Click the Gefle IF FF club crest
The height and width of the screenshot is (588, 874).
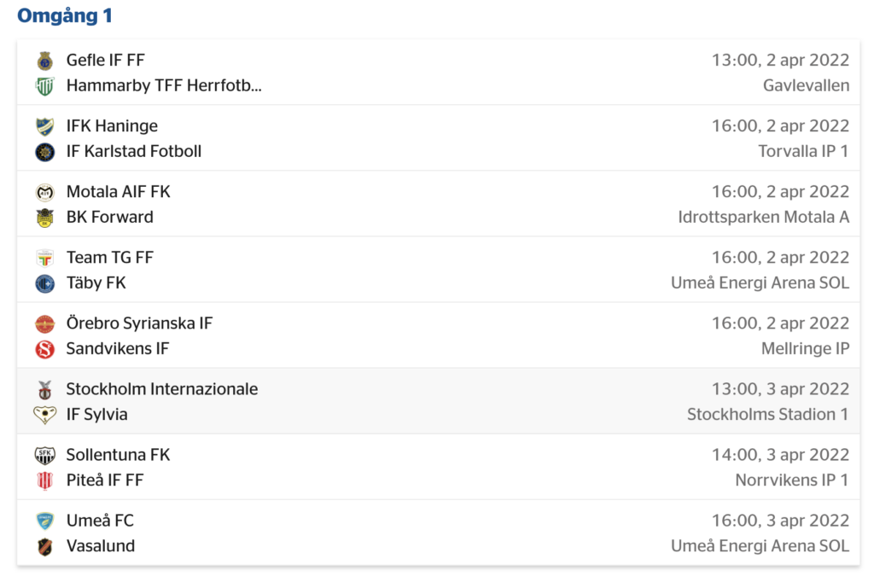click(44, 61)
